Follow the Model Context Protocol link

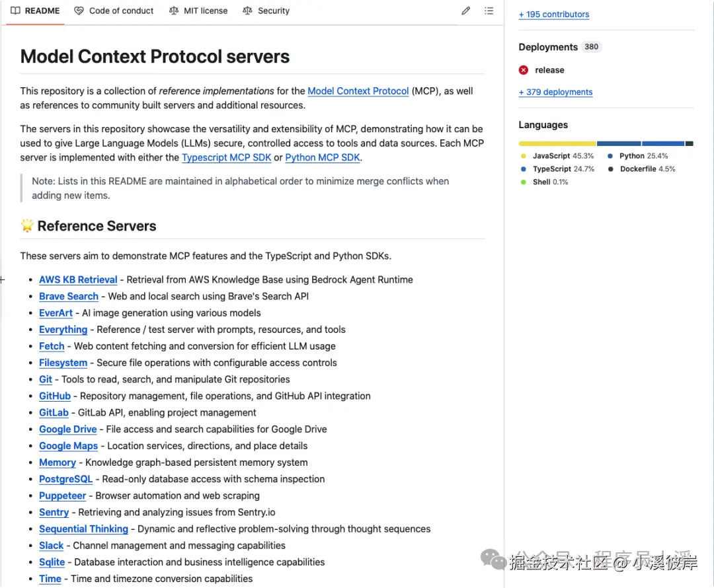pos(358,91)
